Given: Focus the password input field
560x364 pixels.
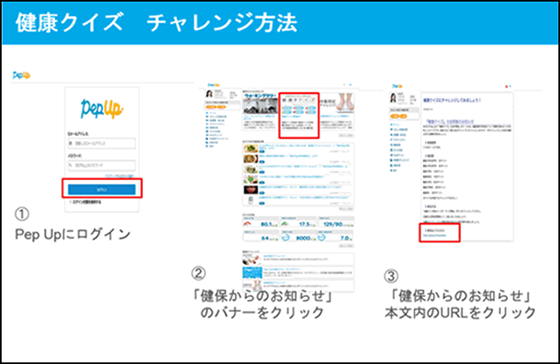Looking at the screenshot, I should pos(102,165).
